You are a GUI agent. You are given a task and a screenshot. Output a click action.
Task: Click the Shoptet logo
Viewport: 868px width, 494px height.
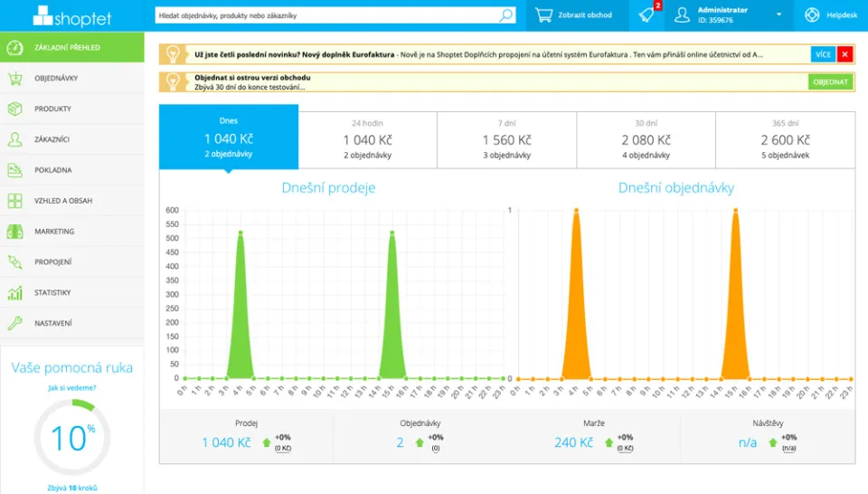(x=72, y=16)
